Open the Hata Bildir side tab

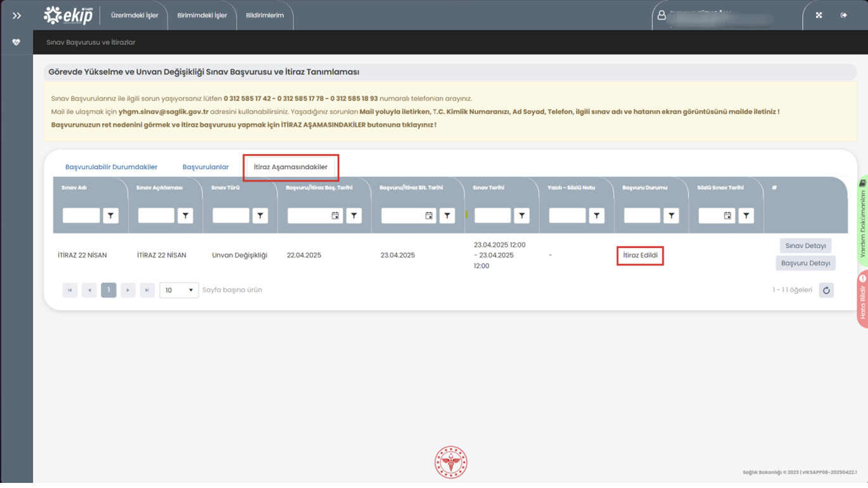click(862, 298)
